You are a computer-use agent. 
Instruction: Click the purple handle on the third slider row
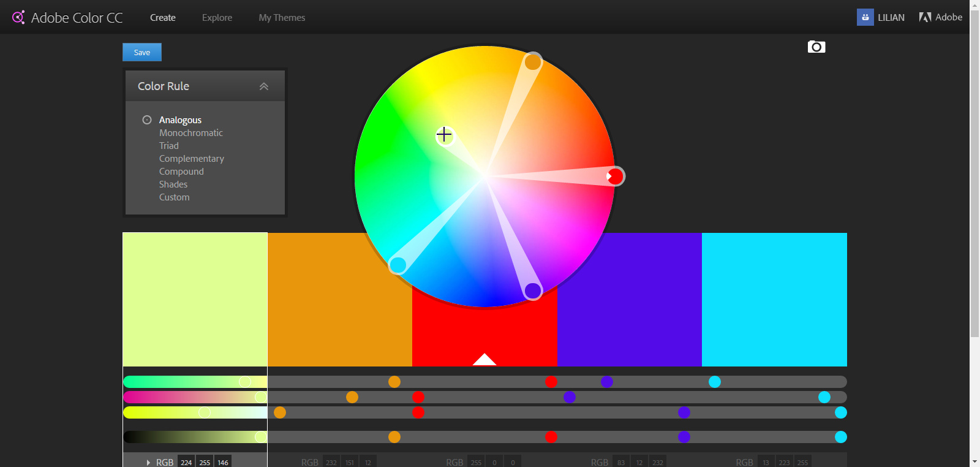[684, 412]
